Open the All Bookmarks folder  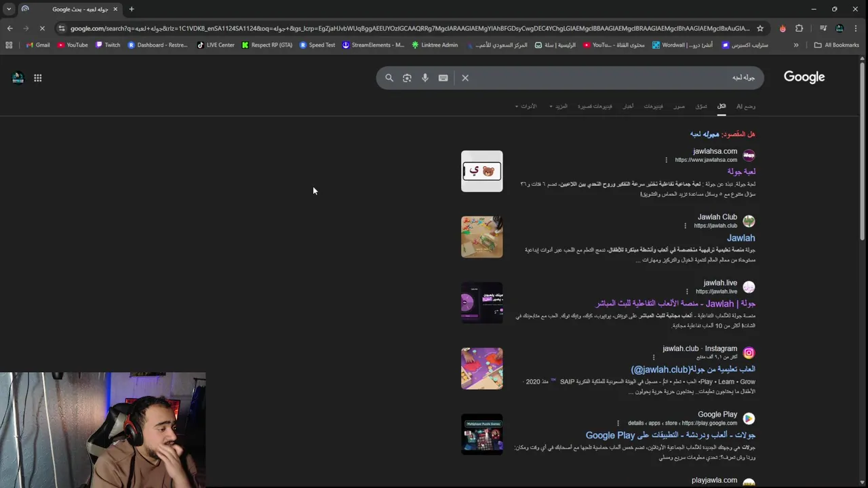click(836, 45)
